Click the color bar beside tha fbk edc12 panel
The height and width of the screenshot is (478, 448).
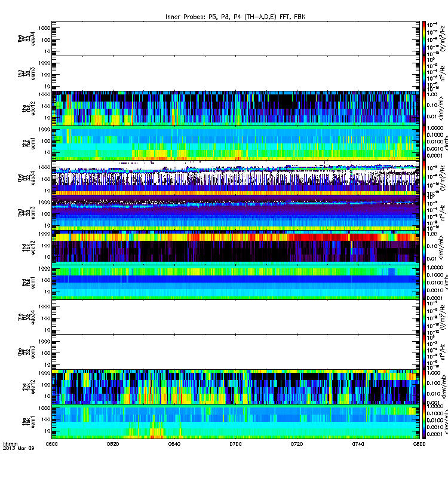click(424, 108)
